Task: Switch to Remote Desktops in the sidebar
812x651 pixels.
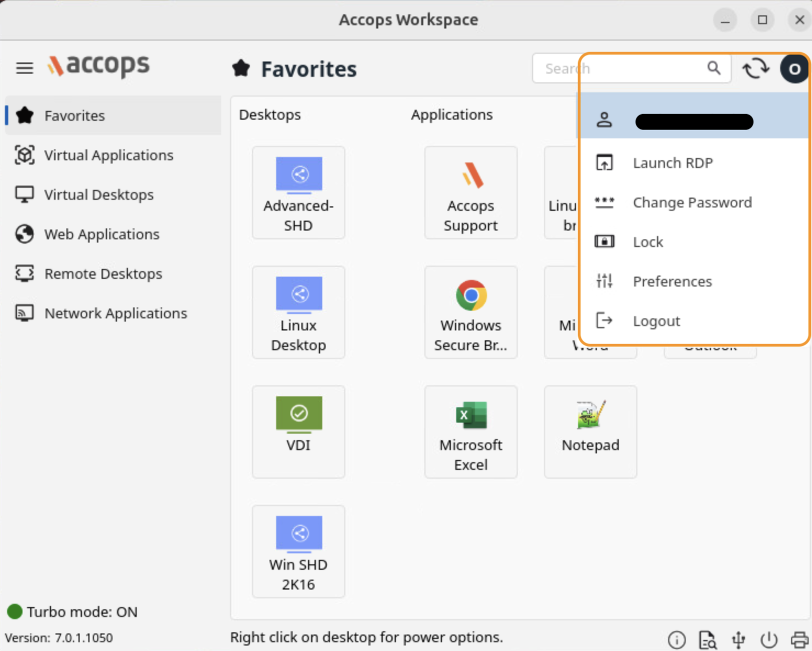Action: coord(103,274)
